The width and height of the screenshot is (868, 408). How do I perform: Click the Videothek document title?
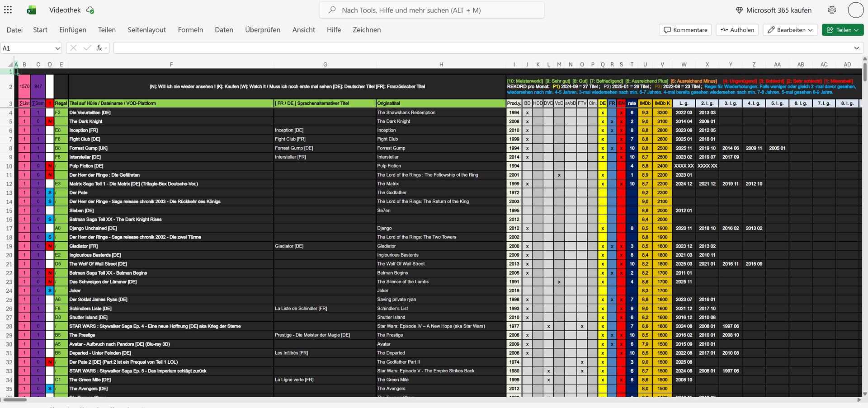[x=65, y=10]
